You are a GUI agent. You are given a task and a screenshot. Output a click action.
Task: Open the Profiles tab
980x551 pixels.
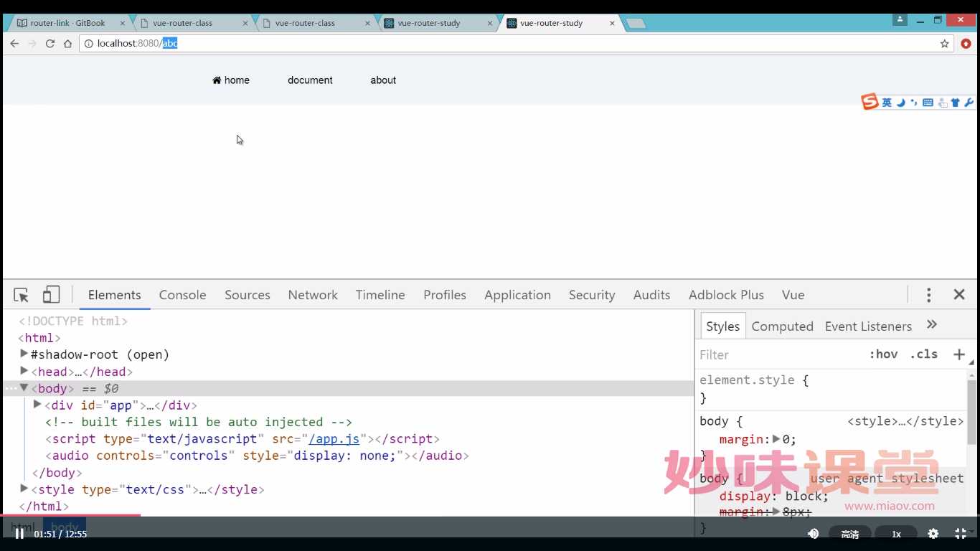tap(445, 295)
